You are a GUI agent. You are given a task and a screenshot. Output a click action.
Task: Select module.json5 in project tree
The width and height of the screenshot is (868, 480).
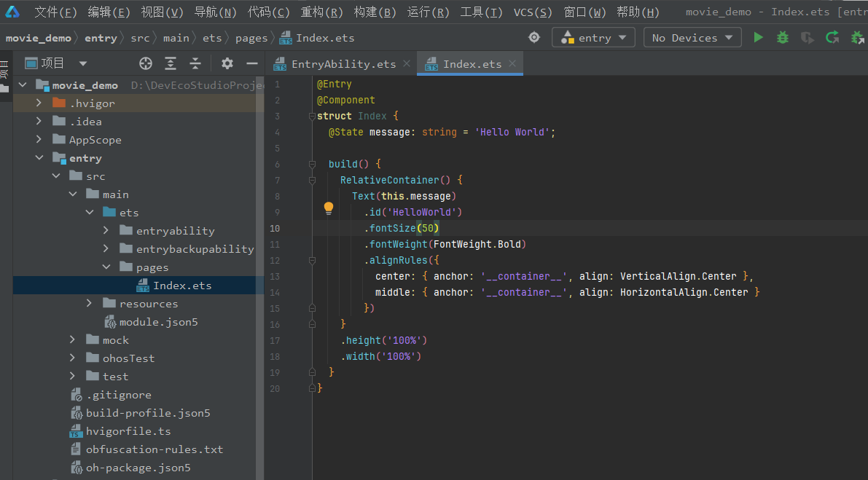pos(158,322)
